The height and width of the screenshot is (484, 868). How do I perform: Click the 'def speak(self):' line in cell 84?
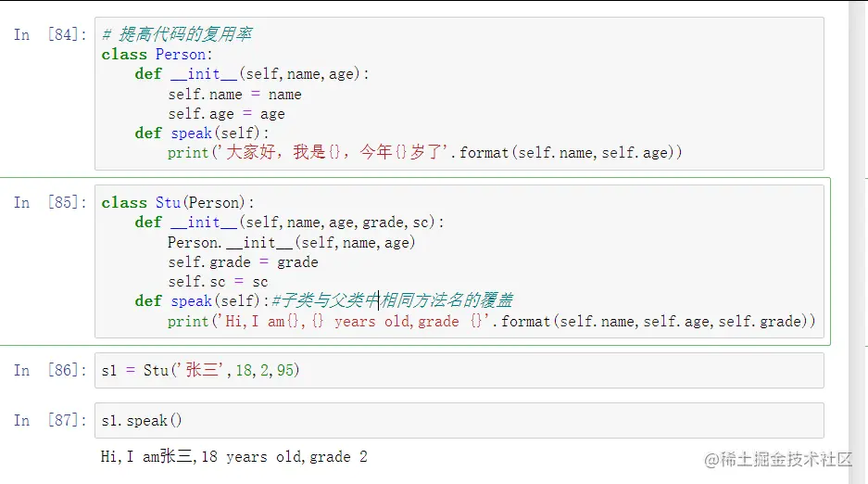pyautogui.click(x=202, y=133)
